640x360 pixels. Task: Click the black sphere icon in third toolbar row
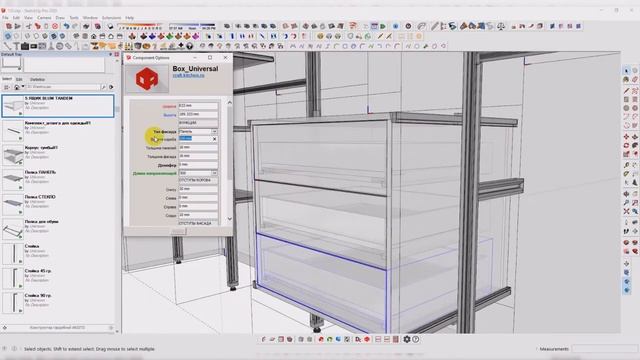click(x=189, y=46)
